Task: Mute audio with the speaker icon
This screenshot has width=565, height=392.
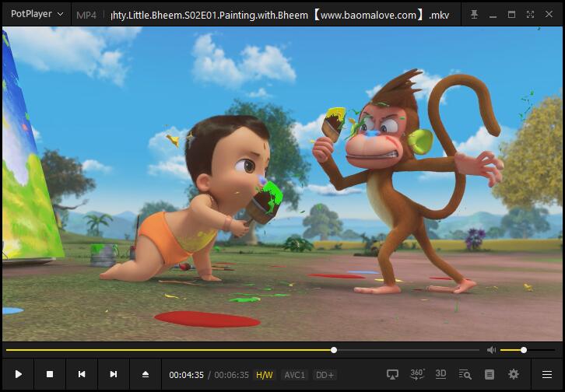Action: (x=491, y=350)
